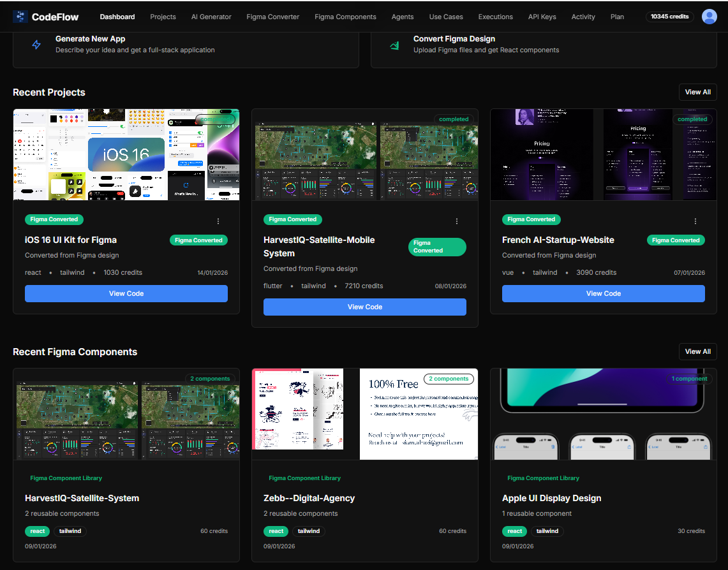
Task: Open French AI-Startup-Website project thumbnail
Action: 604,155
